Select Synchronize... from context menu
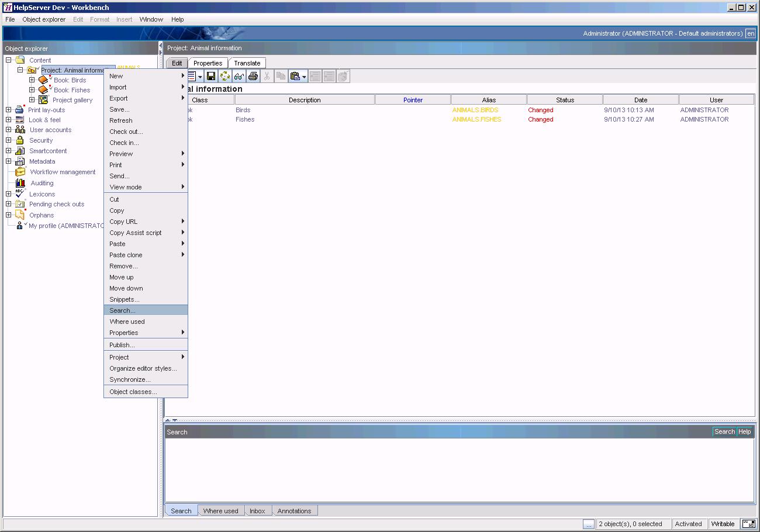 point(146,379)
